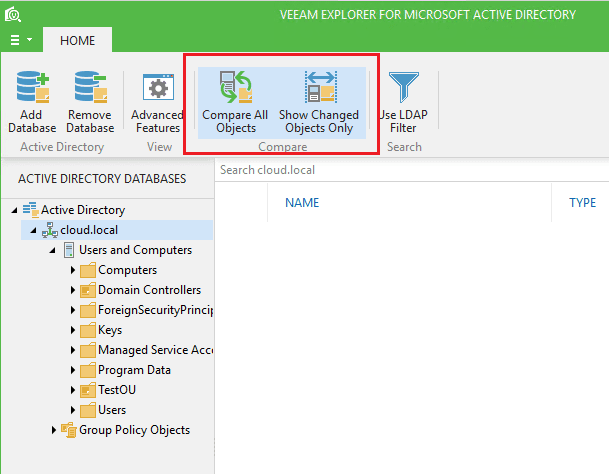Select the Users and Computers container icon
The image size is (609, 474).
[69, 250]
